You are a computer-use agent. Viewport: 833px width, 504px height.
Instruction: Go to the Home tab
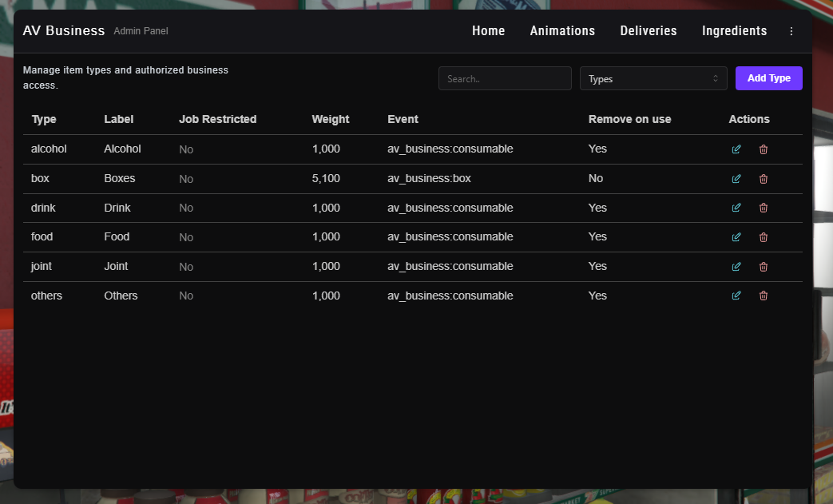click(488, 31)
